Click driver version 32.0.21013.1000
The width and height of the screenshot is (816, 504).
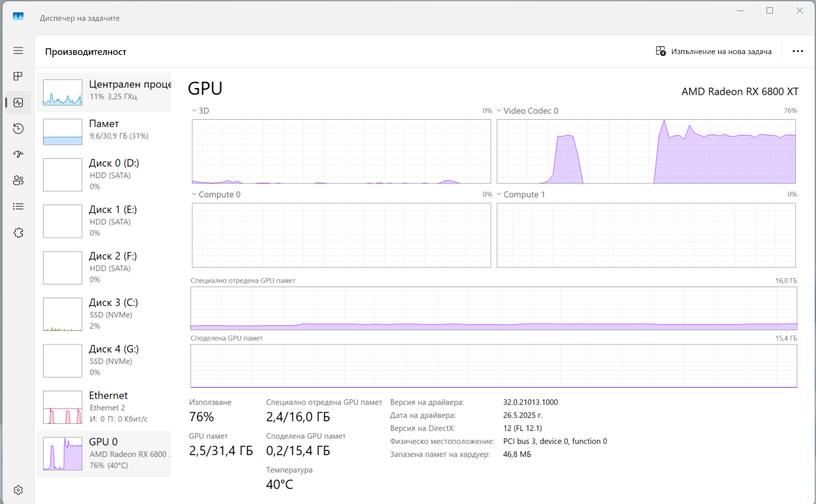click(531, 402)
